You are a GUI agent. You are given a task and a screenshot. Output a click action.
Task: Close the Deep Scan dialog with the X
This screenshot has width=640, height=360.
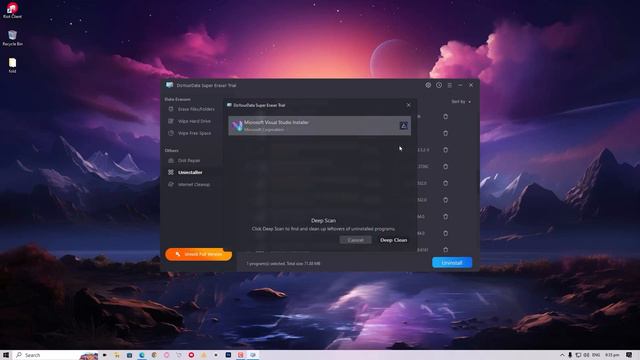point(408,105)
